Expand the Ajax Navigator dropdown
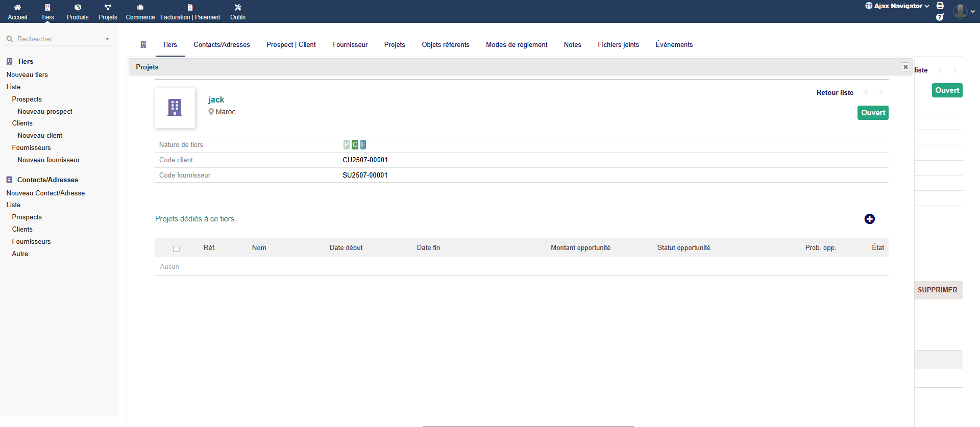This screenshot has width=980, height=427. click(x=897, y=6)
